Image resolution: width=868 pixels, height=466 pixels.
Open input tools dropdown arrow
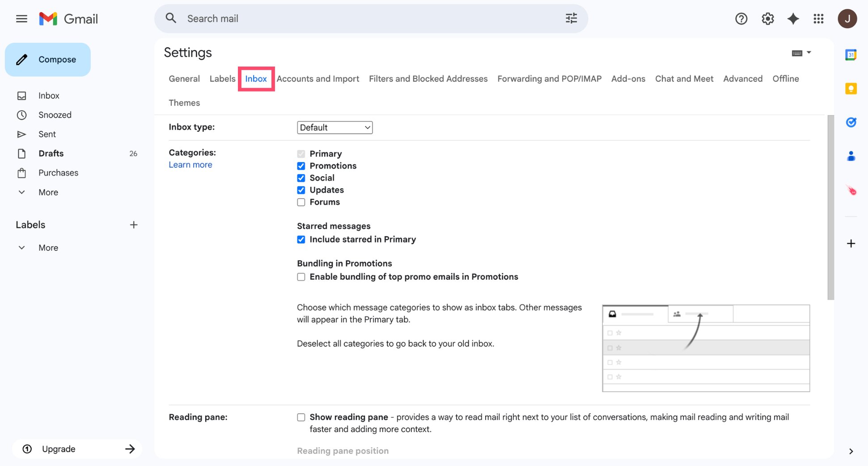pyautogui.click(x=809, y=53)
